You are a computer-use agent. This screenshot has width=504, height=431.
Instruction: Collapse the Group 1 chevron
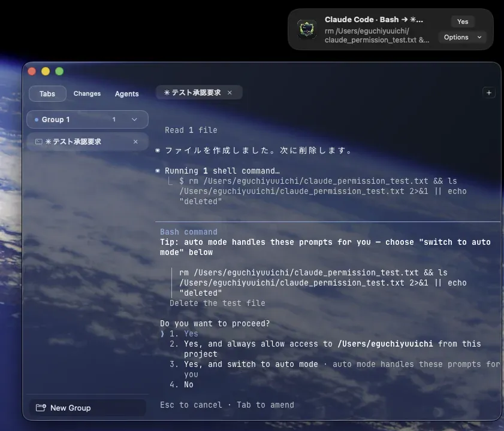pyautogui.click(x=134, y=120)
